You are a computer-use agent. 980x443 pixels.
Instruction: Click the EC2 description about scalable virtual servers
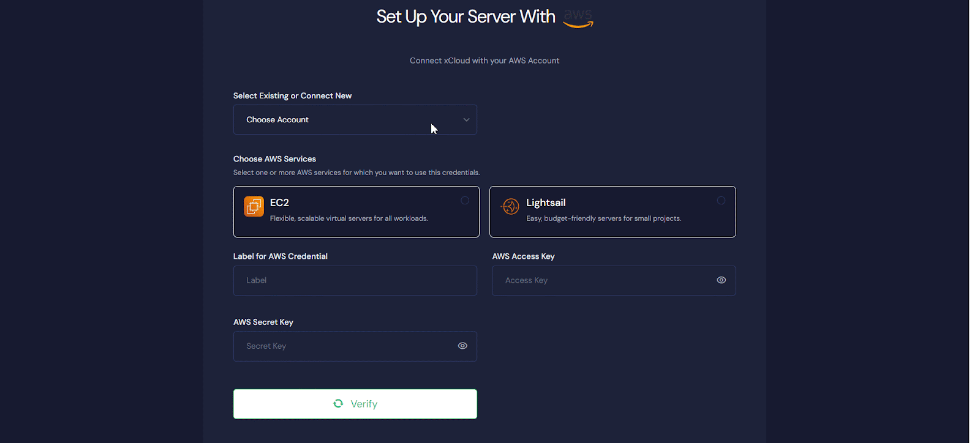349,218
